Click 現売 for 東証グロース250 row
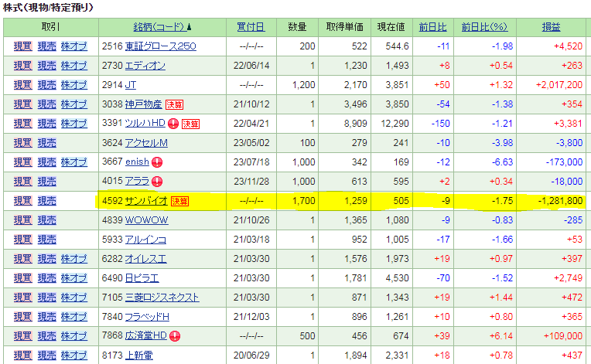 [46, 46]
